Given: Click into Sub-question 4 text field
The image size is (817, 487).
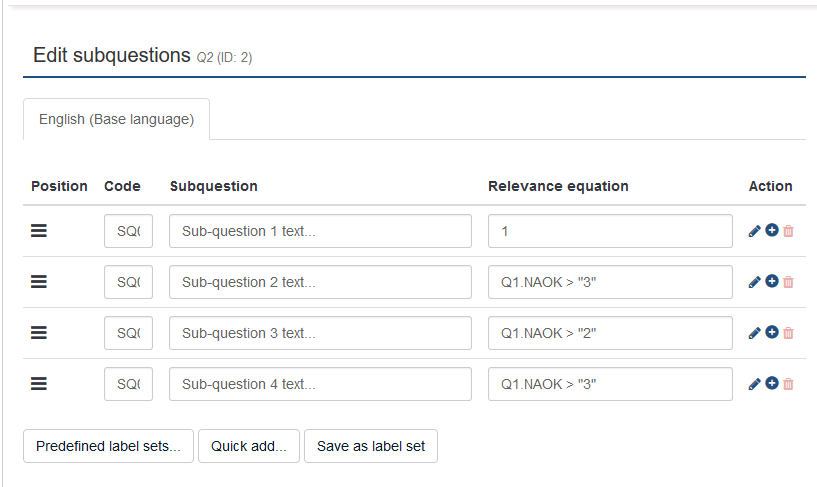Looking at the screenshot, I should pos(320,384).
